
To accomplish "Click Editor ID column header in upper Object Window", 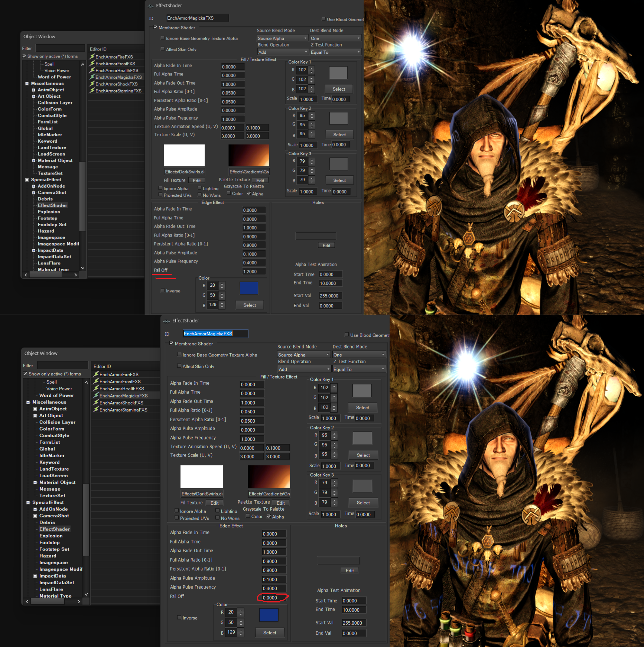I will [116, 49].
